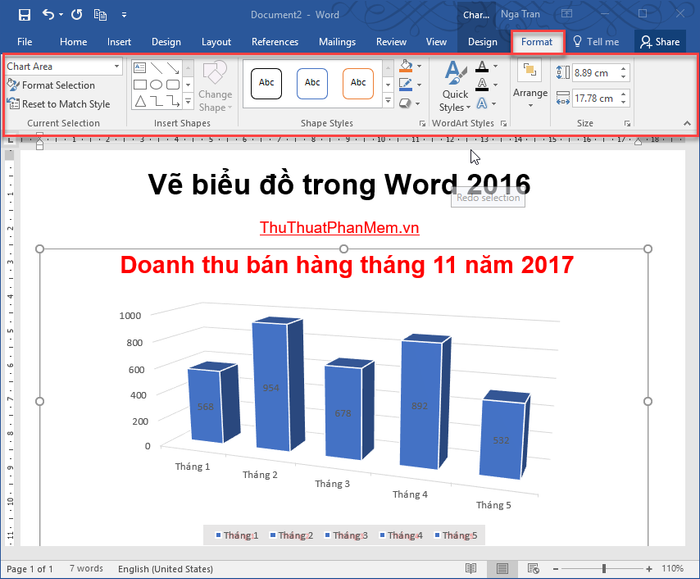Open the Text Fill dropdown arrow
This screenshot has width=700, height=579.
(x=496, y=67)
